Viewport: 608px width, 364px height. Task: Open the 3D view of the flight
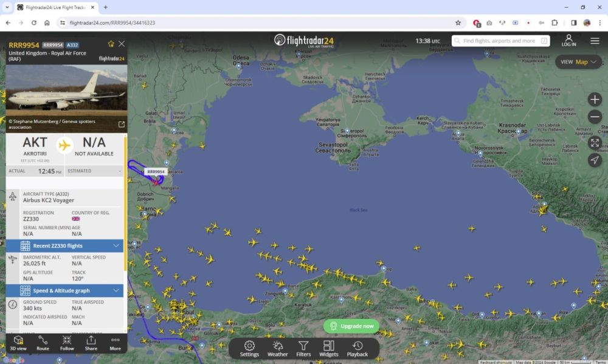(19, 344)
